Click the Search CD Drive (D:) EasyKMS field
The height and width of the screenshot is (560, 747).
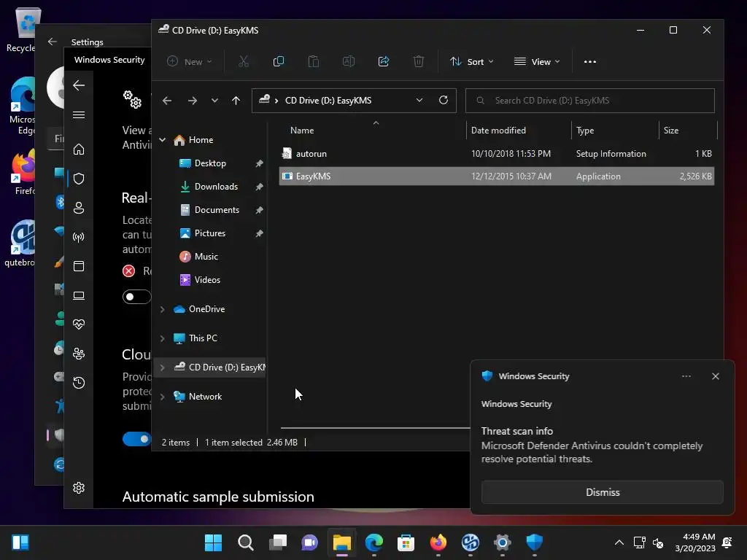click(589, 101)
